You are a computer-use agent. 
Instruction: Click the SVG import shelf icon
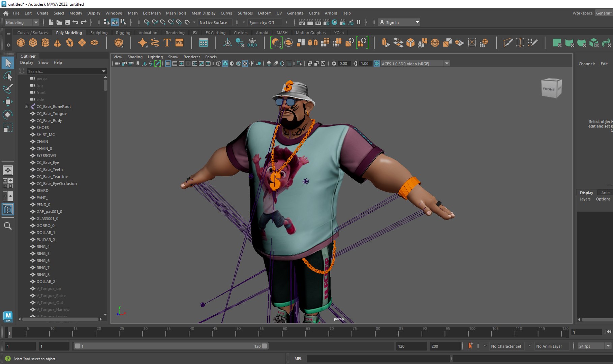click(x=179, y=43)
